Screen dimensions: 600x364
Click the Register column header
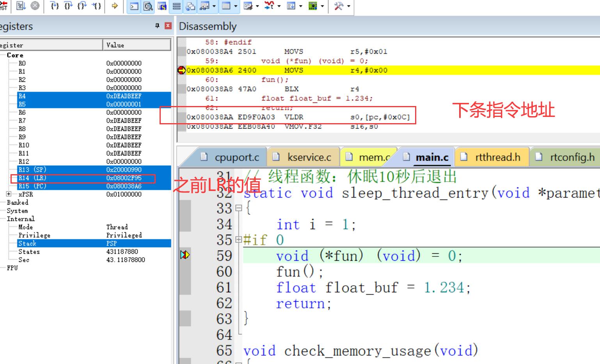pyautogui.click(x=51, y=45)
